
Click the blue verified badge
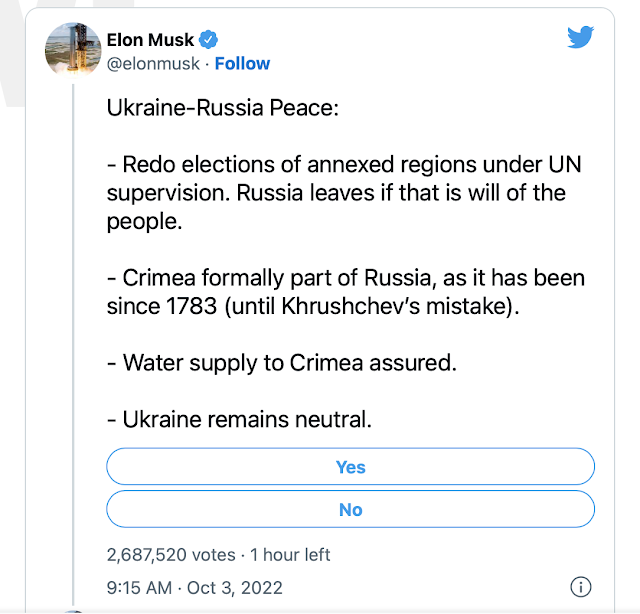(209, 40)
